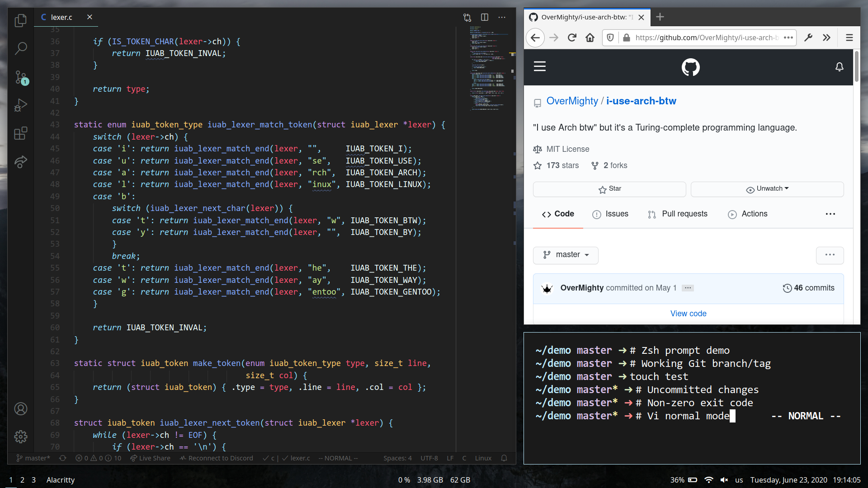The width and height of the screenshot is (868, 488).
Task: Open the Run and Debug view
Action: click(20, 105)
